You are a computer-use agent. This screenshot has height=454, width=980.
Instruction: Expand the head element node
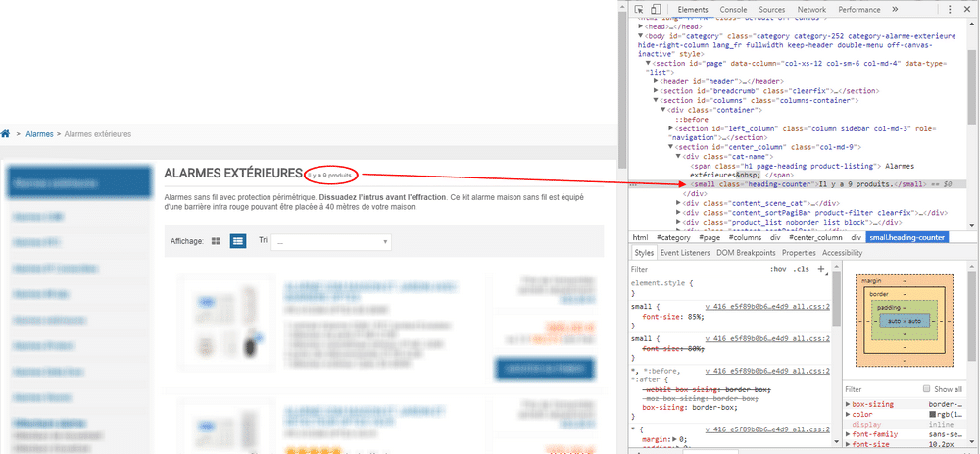click(x=640, y=26)
